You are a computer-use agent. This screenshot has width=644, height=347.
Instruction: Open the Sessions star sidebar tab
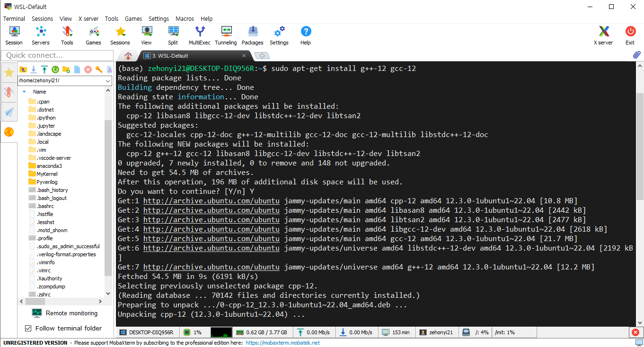(x=9, y=73)
